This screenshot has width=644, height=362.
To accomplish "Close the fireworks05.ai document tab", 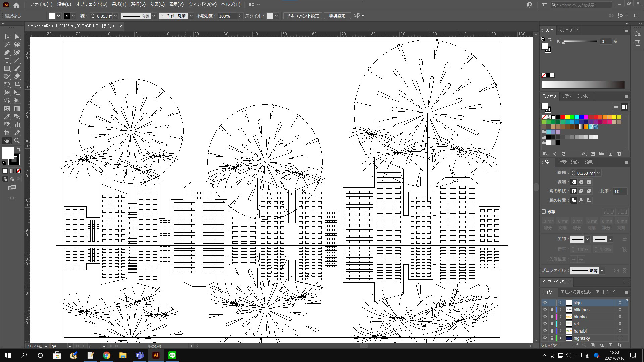I will [121, 26].
